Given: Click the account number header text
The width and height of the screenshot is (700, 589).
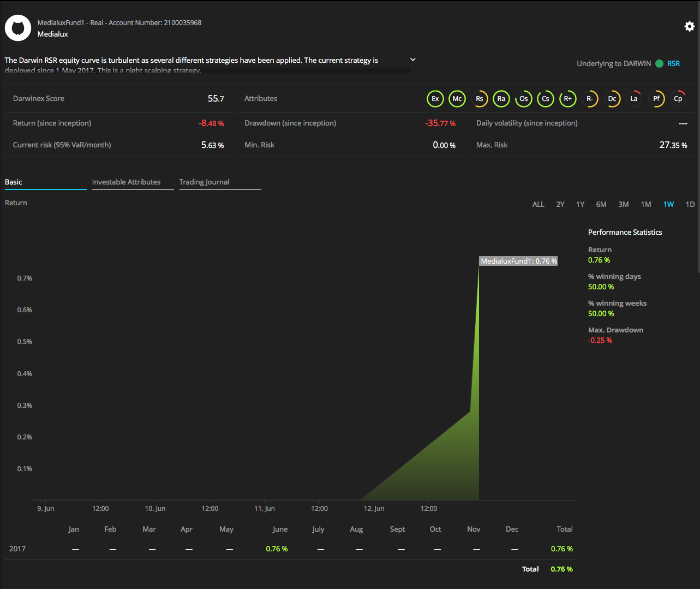Looking at the screenshot, I should [119, 23].
